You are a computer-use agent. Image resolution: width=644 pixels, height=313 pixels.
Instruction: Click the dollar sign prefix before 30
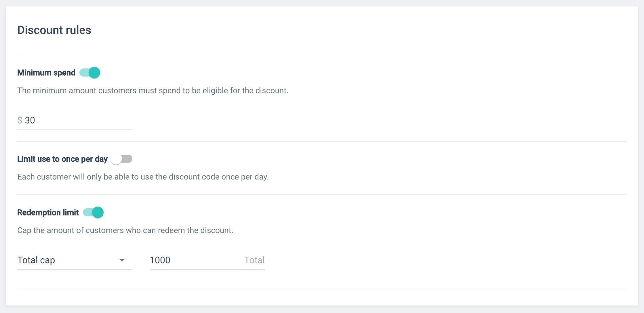tap(20, 120)
